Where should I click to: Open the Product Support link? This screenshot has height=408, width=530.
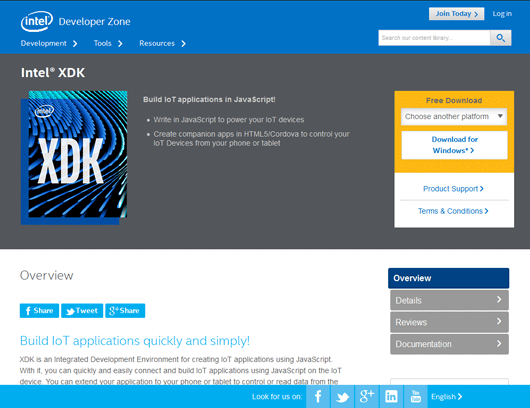click(x=453, y=189)
